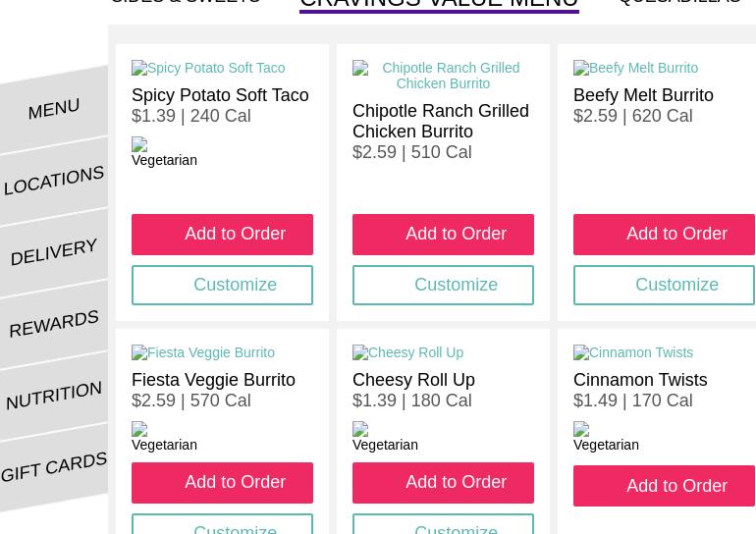Screen dimensions: 756x534
Task: Open the Nutrition sidebar link
Action: (54, 396)
